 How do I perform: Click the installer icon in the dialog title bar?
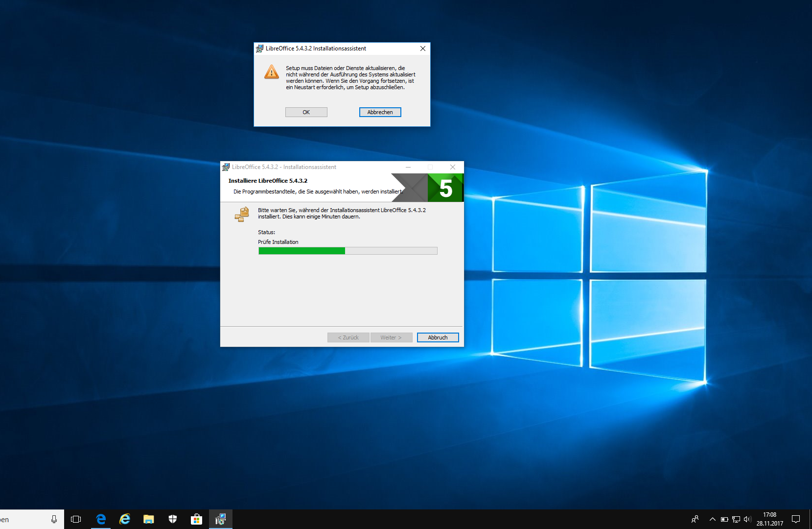click(x=259, y=48)
